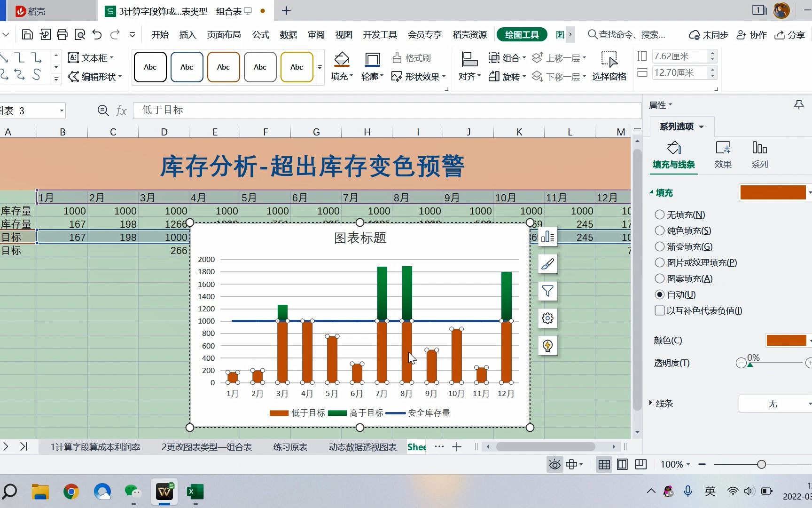
Task: Select the 无填充 radio option
Action: click(x=660, y=214)
